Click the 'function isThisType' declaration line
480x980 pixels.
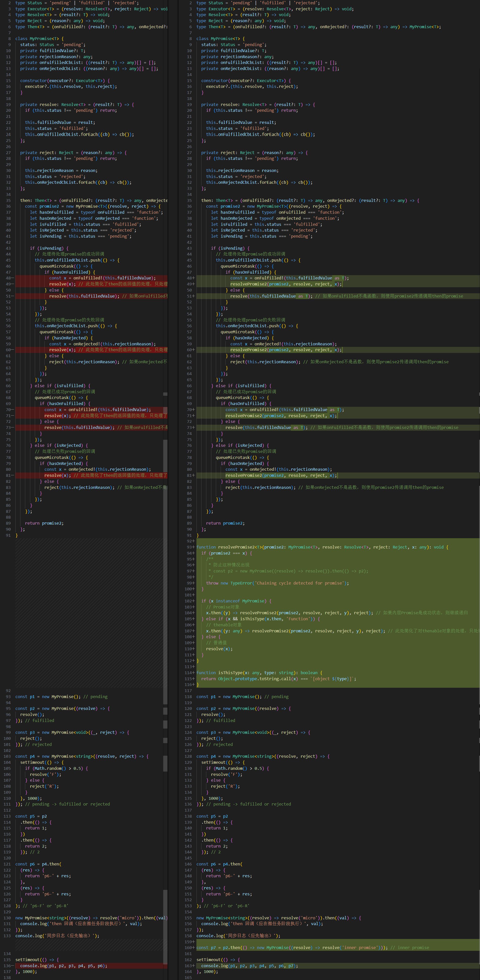coord(259,673)
